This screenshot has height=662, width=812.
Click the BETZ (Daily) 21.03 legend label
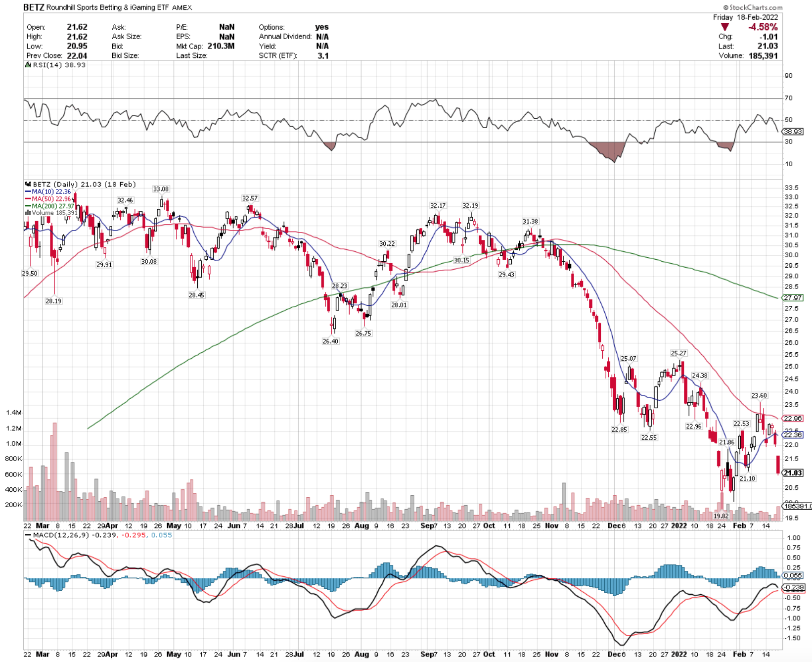[x=84, y=184]
